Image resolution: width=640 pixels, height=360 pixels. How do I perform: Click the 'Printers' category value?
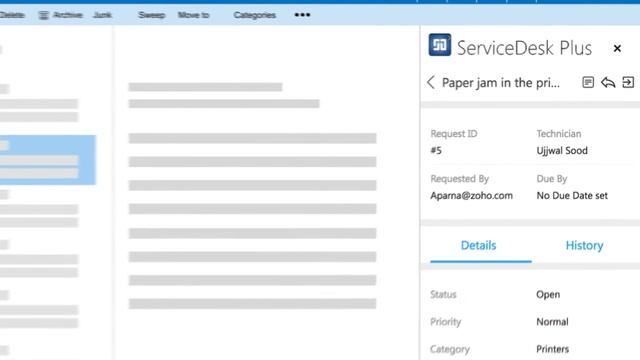[553, 349]
